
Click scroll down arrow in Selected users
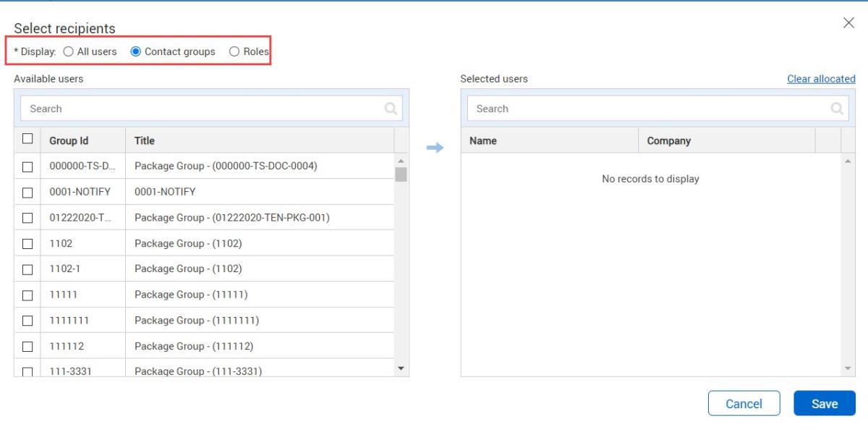coord(848,368)
